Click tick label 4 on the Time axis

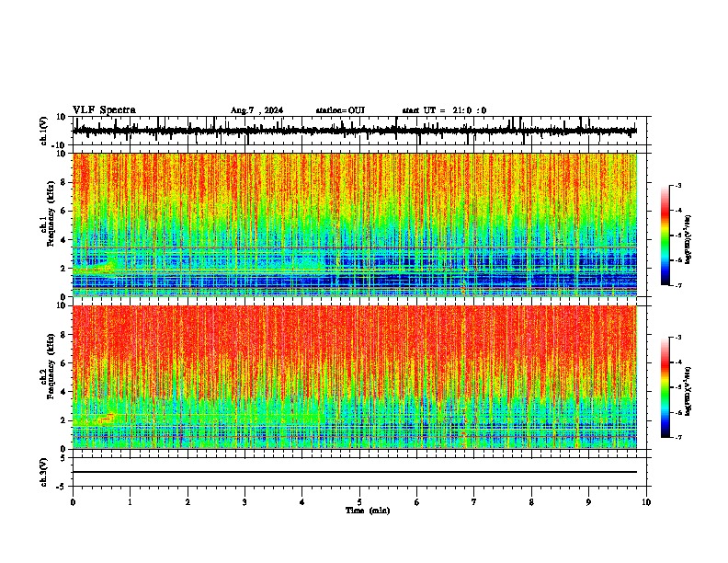click(x=302, y=502)
